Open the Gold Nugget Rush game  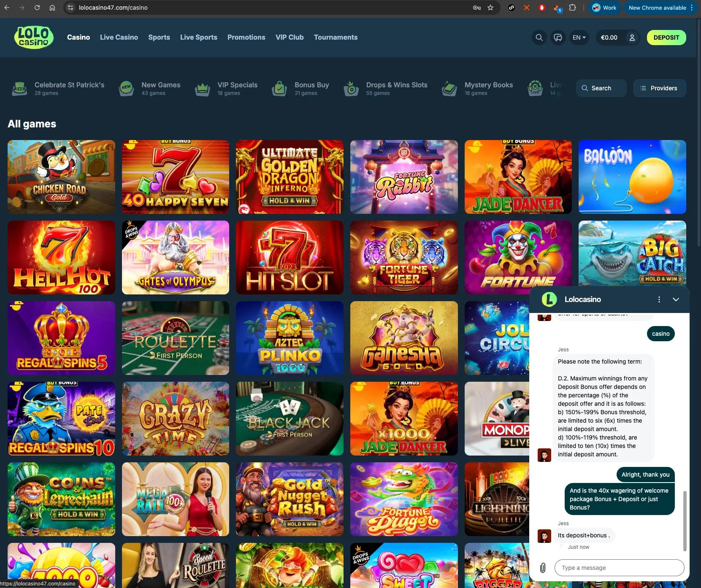pyautogui.click(x=290, y=499)
